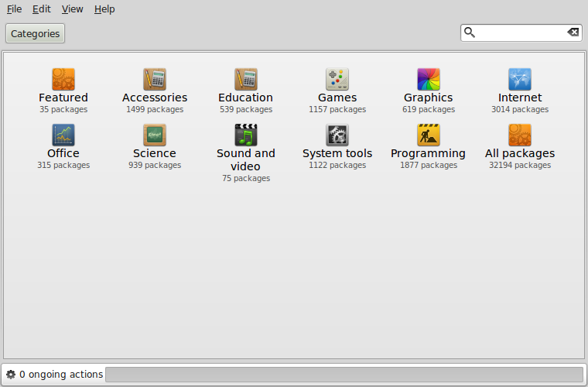
Task: Click the Categories button
Action: [x=35, y=33]
